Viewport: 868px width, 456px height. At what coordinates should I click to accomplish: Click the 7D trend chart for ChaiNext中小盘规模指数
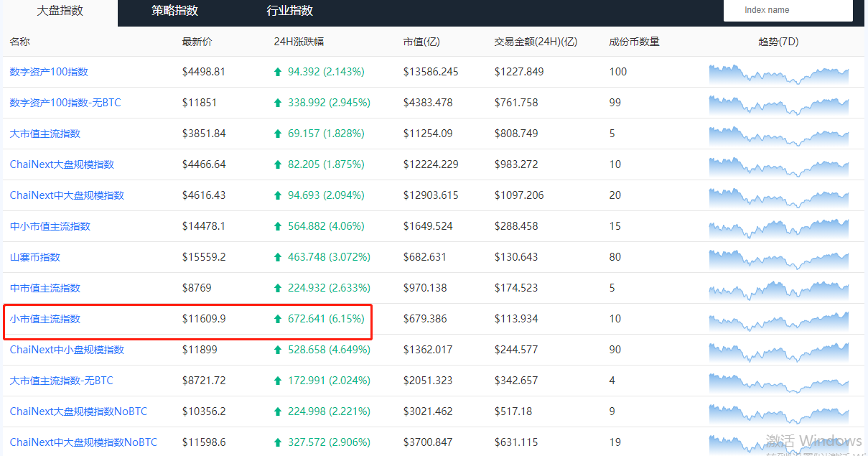pyautogui.click(x=778, y=353)
